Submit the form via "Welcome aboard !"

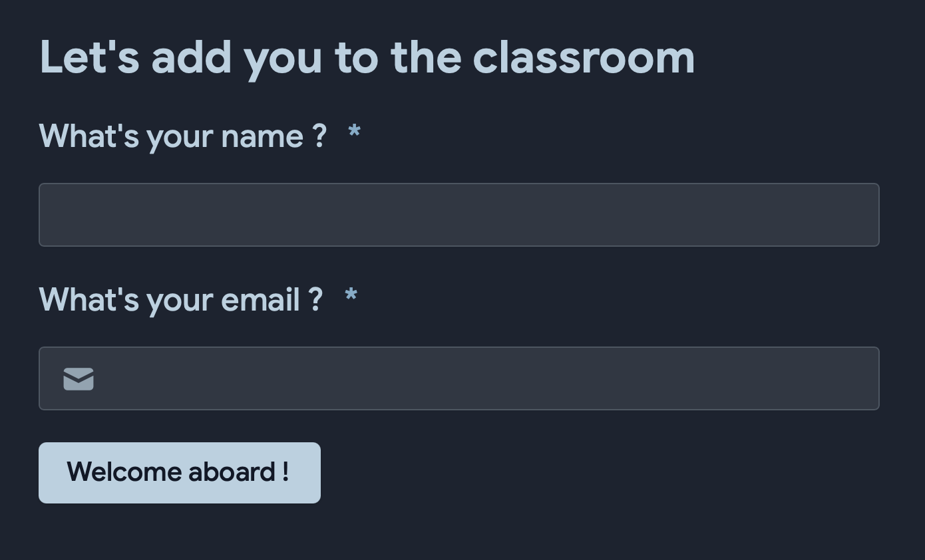pyautogui.click(x=179, y=472)
